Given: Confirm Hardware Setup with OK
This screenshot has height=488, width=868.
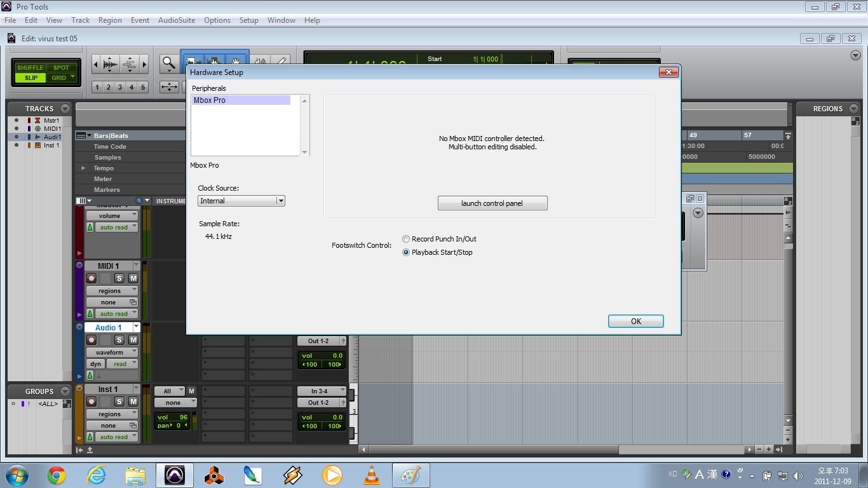Looking at the screenshot, I should tap(635, 321).
